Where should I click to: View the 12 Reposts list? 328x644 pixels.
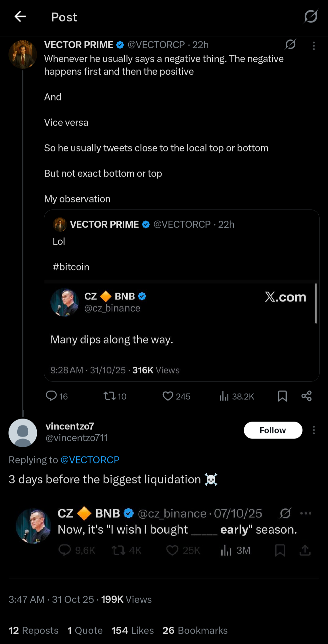coord(33,630)
